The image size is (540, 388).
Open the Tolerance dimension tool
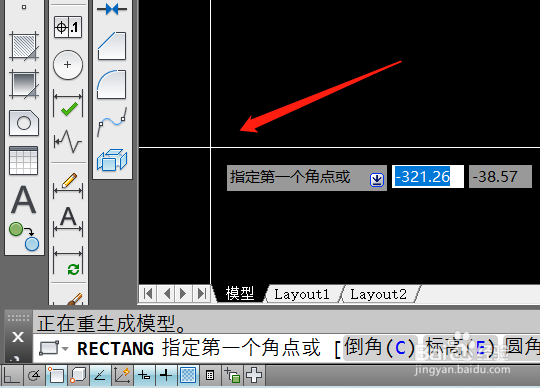click(x=68, y=27)
